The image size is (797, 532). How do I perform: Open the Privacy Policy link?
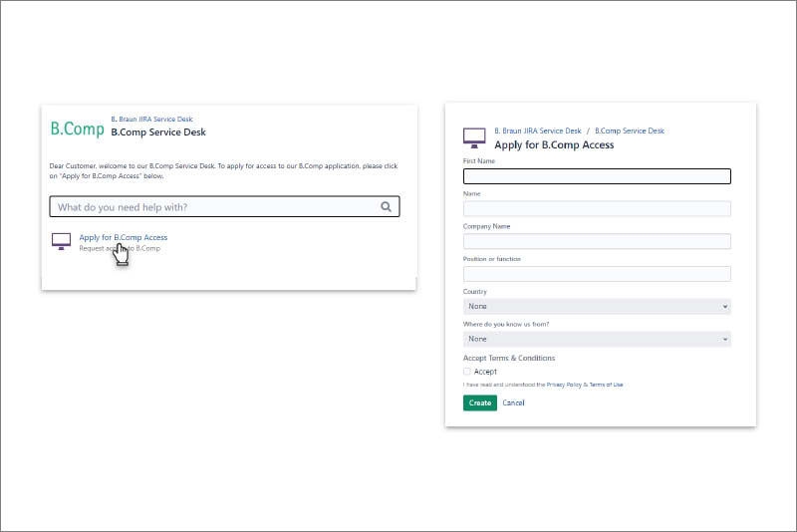pos(564,385)
